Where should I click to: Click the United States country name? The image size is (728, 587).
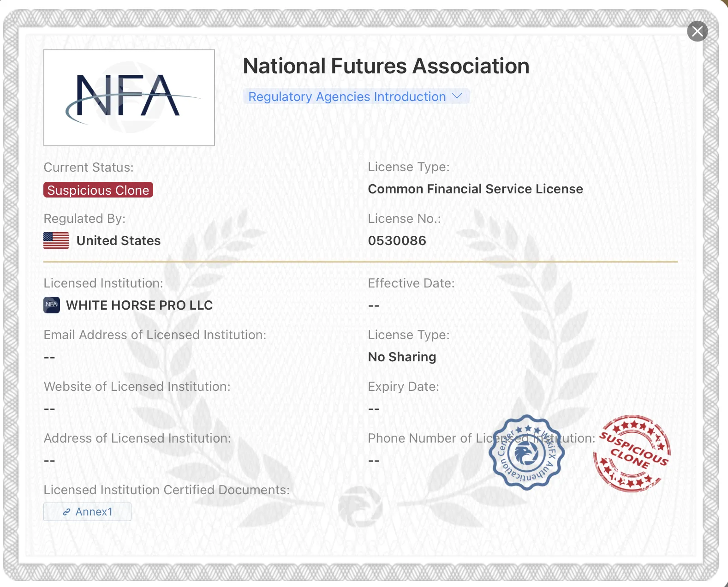[x=119, y=241]
